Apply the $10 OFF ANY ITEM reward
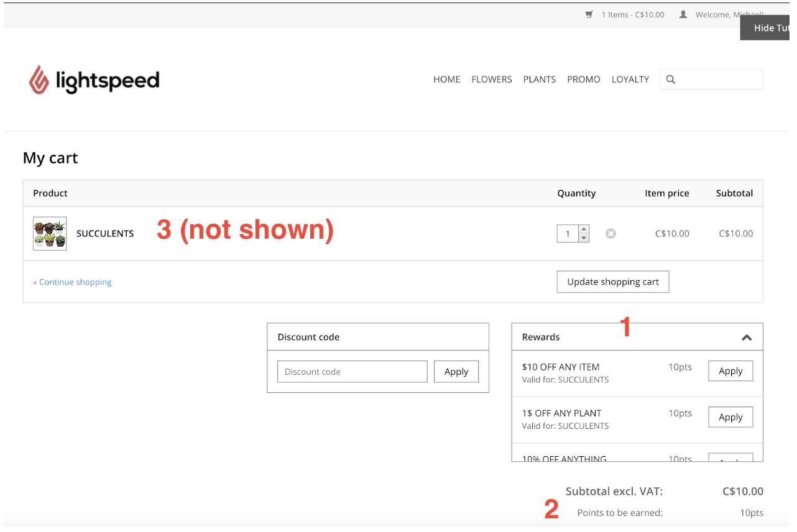This screenshot has height=532, width=797. pos(730,371)
